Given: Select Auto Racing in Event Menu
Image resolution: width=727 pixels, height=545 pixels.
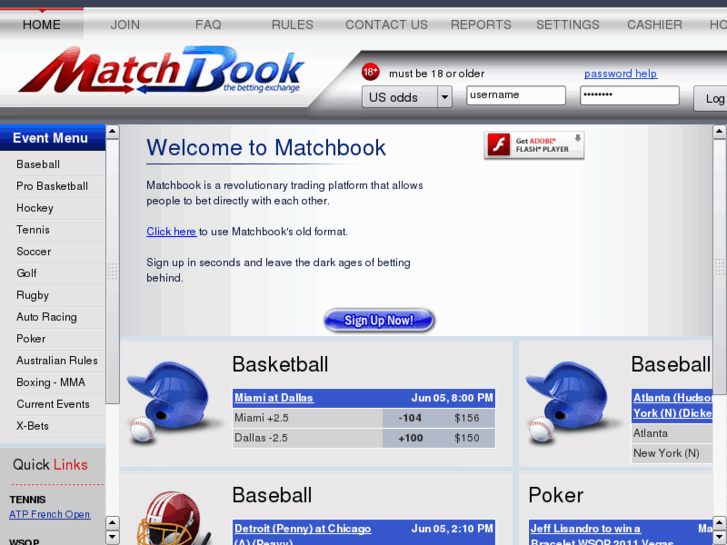Looking at the screenshot, I should tap(46, 317).
